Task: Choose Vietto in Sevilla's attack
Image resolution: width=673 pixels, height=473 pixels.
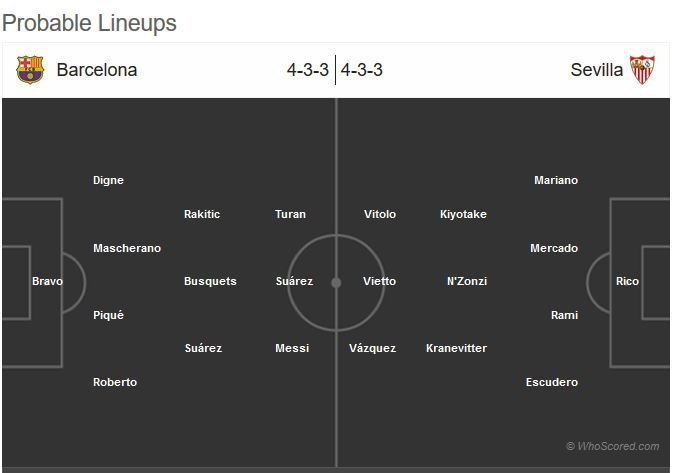Action: click(x=379, y=281)
